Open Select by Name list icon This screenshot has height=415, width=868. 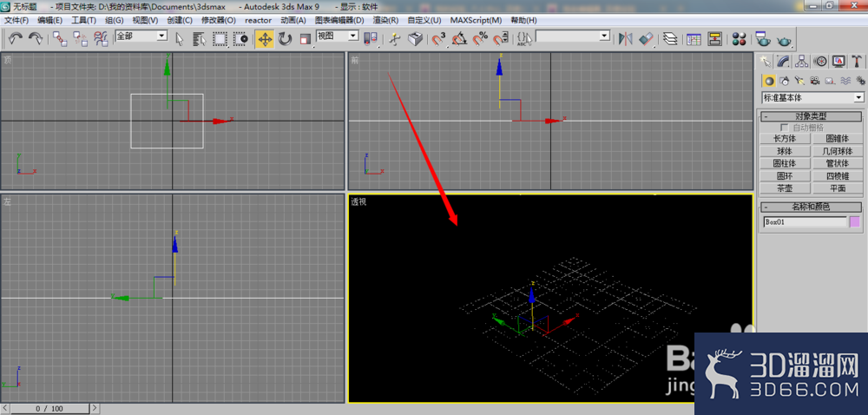tap(200, 39)
